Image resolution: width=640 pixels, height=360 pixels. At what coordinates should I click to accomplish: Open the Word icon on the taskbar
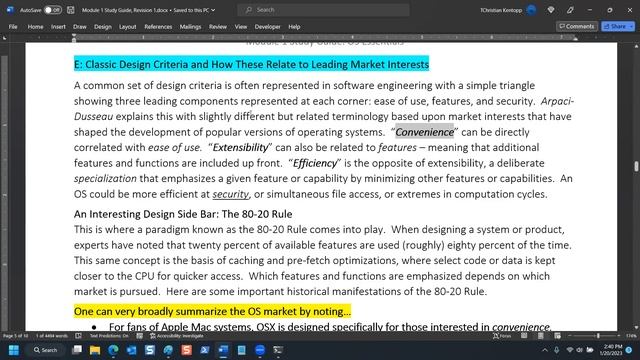[223, 350]
